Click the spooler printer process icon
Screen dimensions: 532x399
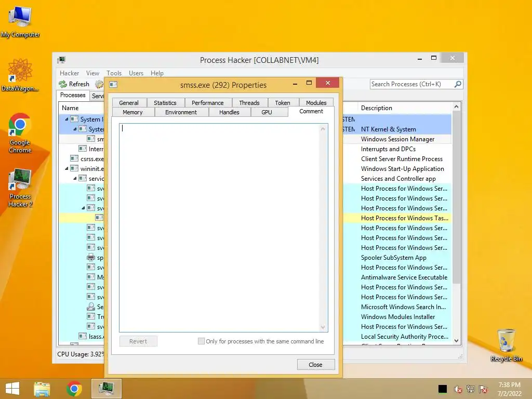click(90, 258)
